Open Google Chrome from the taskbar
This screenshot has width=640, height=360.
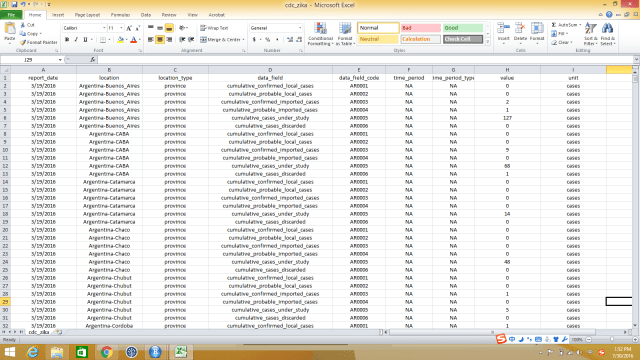107,352
